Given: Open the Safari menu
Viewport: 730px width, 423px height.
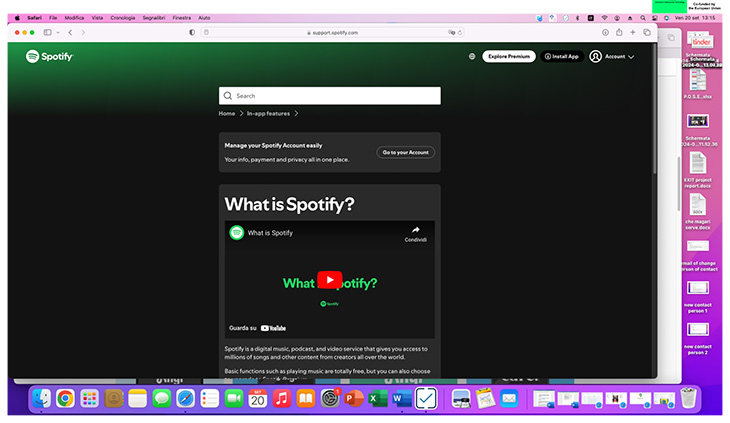Looking at the screenshot, I should tap(34, 18).
